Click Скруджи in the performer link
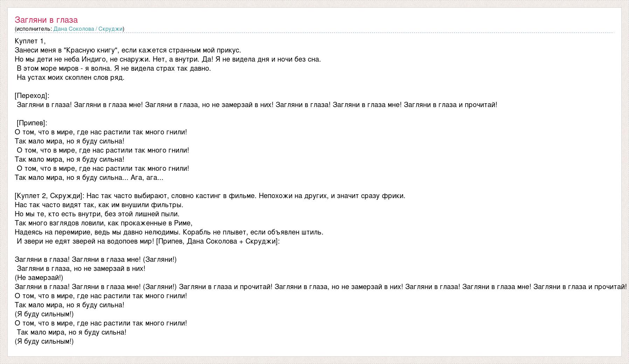 110,29
